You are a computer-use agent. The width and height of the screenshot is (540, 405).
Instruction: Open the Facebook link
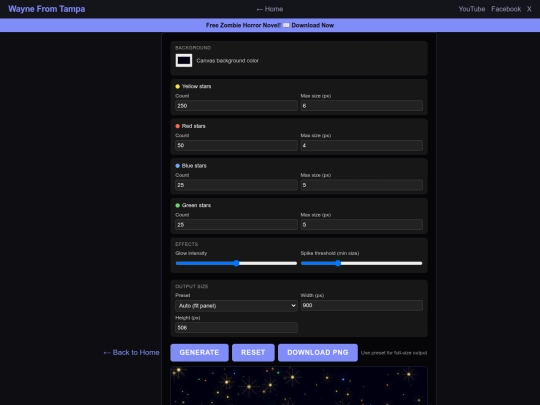click(x=506, y=9)
